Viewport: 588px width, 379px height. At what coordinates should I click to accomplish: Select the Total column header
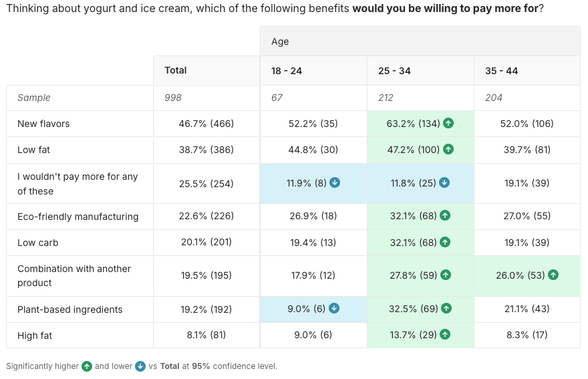[176, 70]
